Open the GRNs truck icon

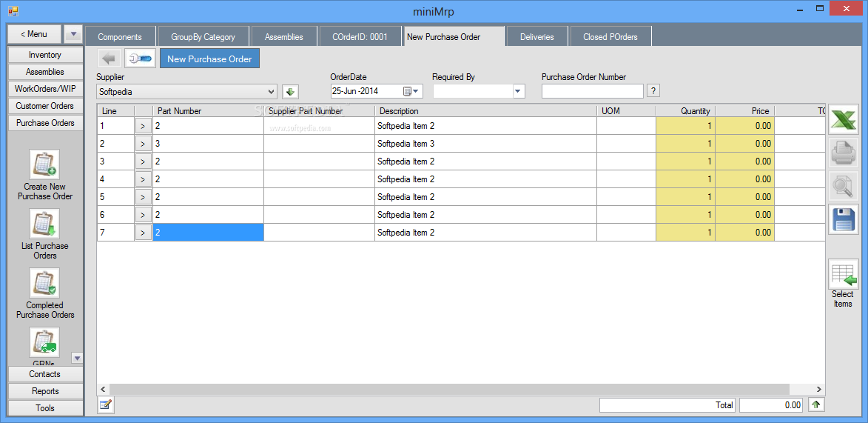tap(45, 342)
